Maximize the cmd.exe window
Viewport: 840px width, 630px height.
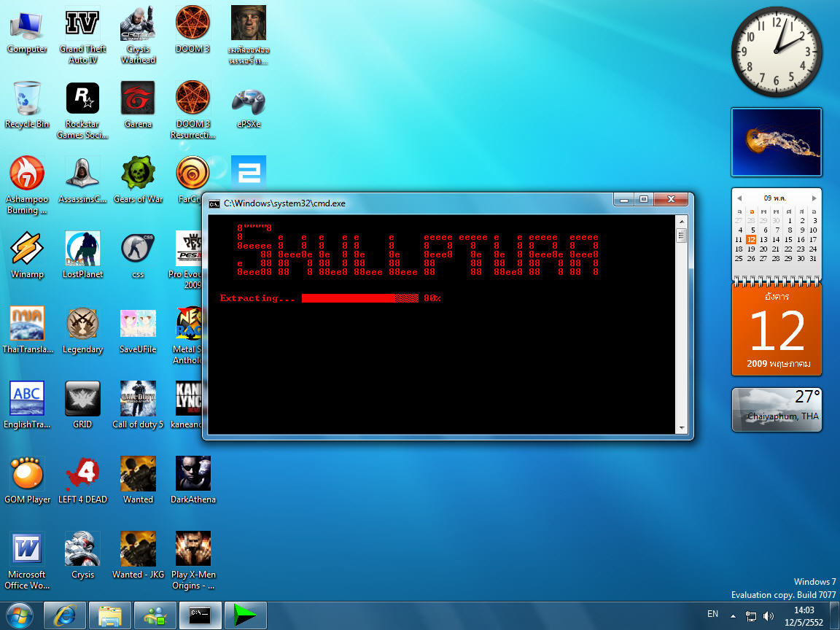[x=644, y=199]
